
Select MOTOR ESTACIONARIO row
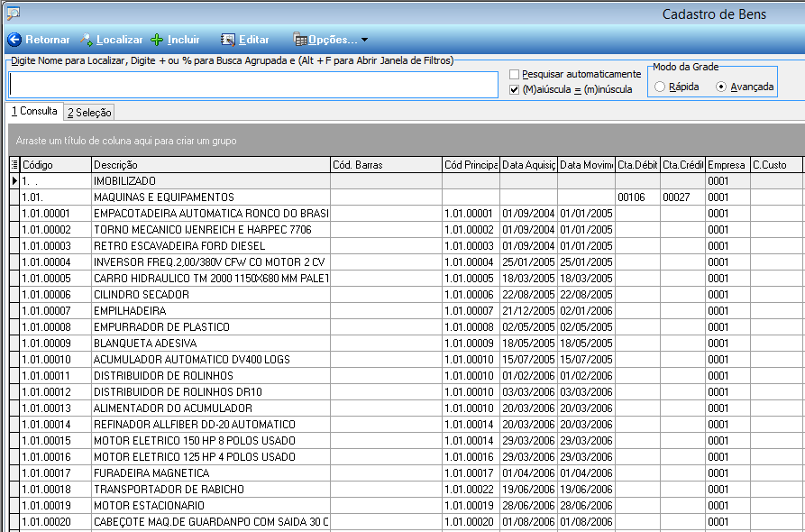click(407, 506)
